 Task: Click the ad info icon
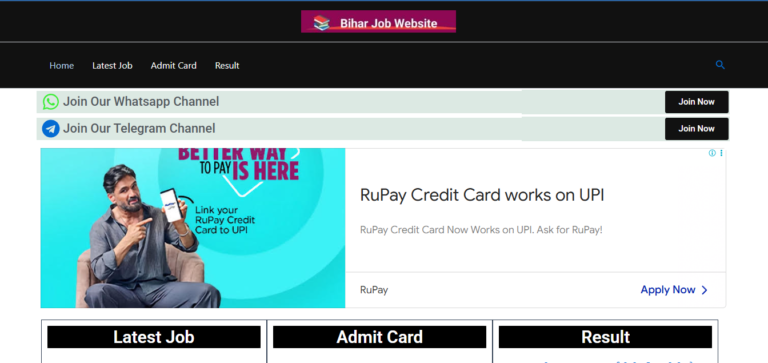(x=712, y=153)
